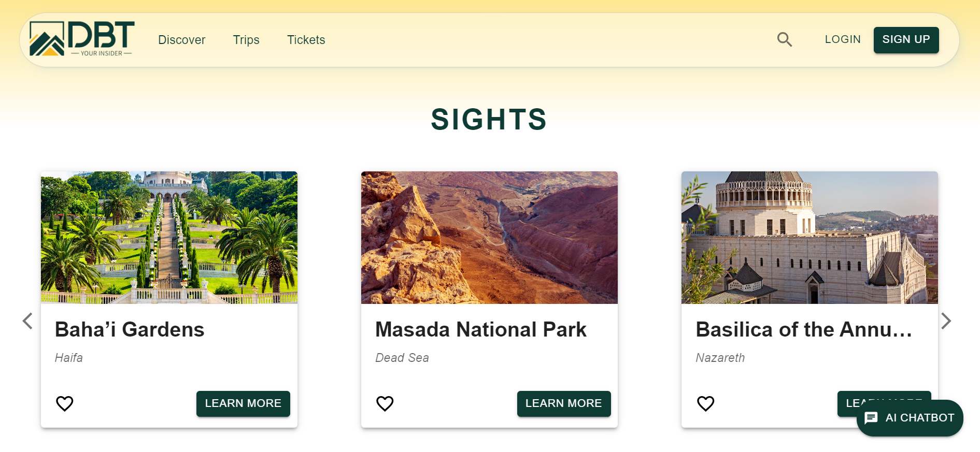Learn more about Masada National Park
980x452 pixels.
click(x=563, y=403)
